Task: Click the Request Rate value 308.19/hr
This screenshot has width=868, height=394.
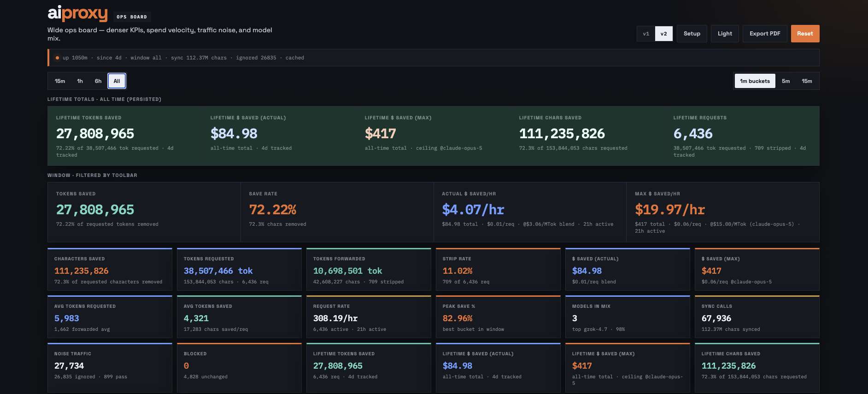Action: pos(335,318)
